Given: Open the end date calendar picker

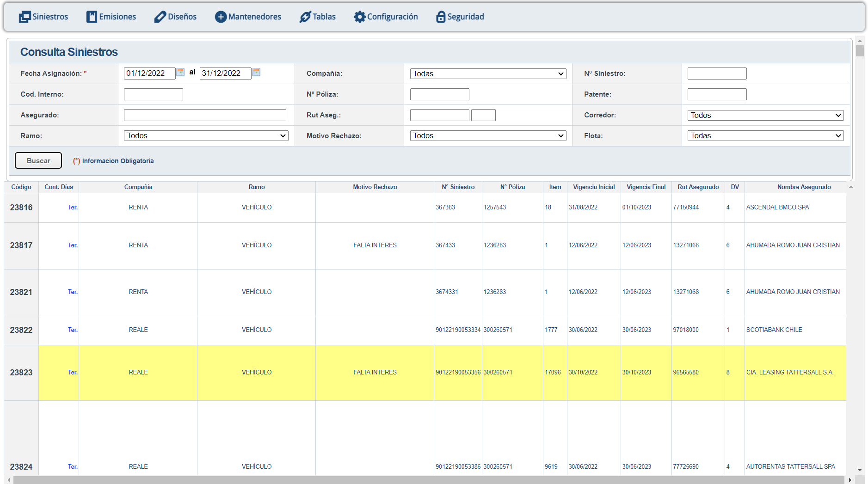Looking at the screenshot, I should point(256,72).
